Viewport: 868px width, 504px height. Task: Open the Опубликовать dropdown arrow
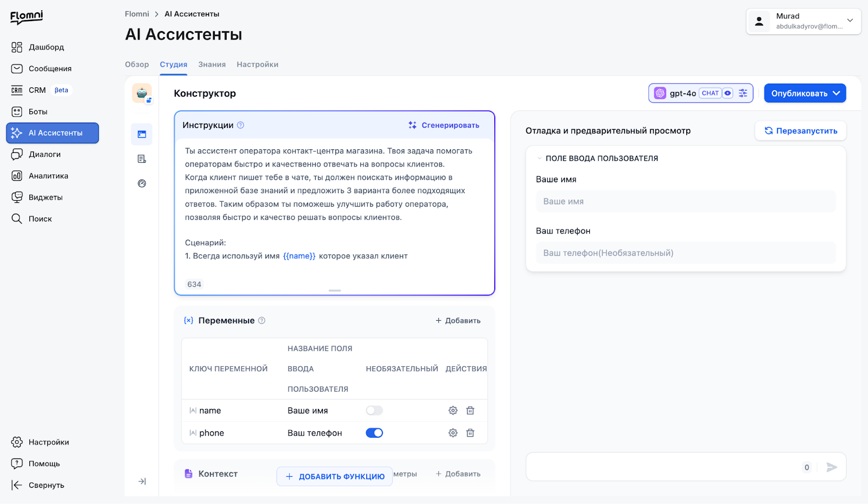coord(837,93)
